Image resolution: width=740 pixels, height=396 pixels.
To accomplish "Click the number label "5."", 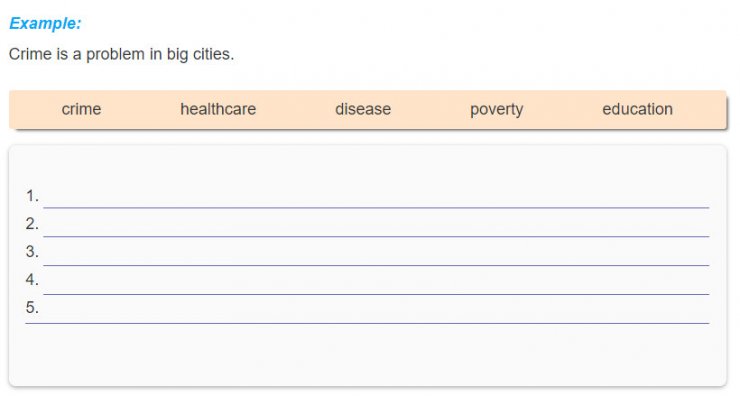I will 32,308.
